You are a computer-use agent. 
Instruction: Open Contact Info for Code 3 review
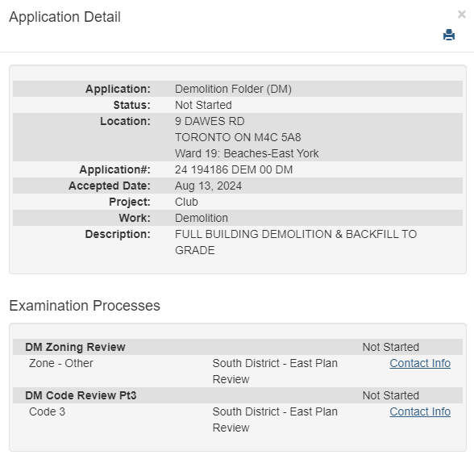[x=420, y=411]
